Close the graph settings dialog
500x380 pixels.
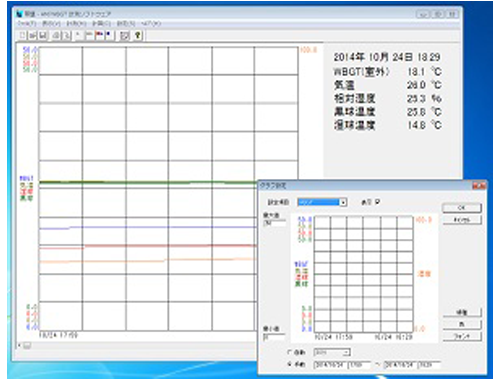[x=479, y=186]
